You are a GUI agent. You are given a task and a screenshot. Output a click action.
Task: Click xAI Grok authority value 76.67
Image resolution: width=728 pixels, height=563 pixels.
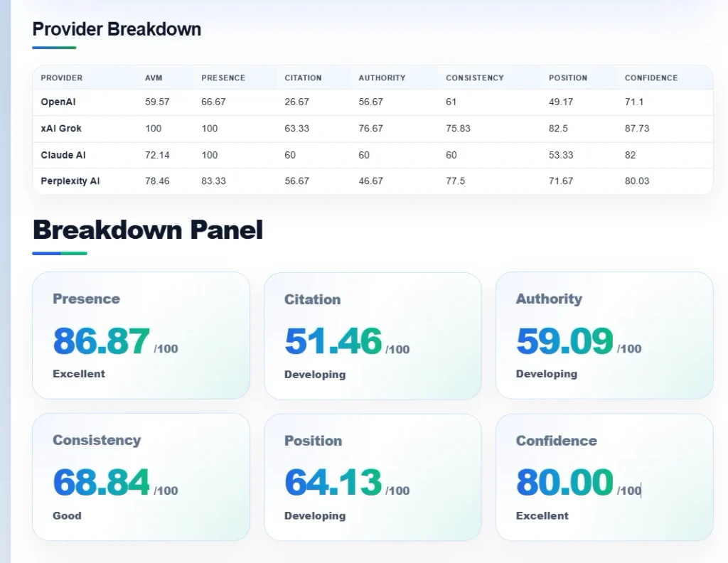tap(370, 129)
